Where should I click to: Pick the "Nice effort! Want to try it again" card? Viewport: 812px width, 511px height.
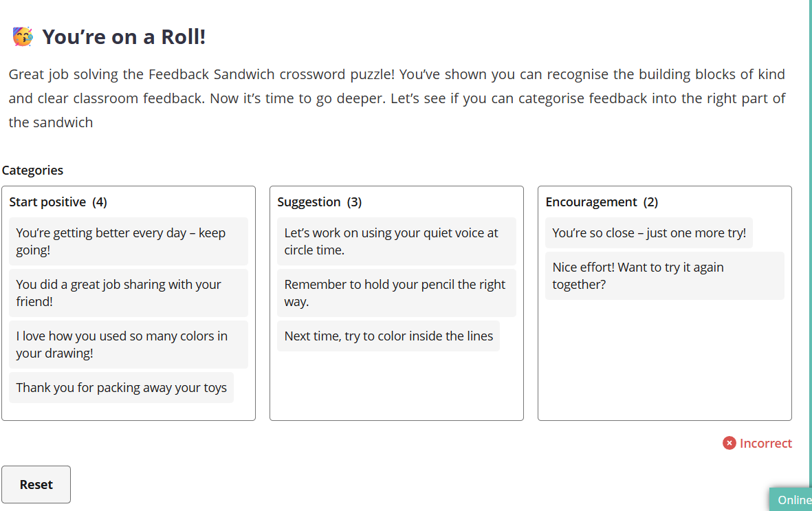664,276
